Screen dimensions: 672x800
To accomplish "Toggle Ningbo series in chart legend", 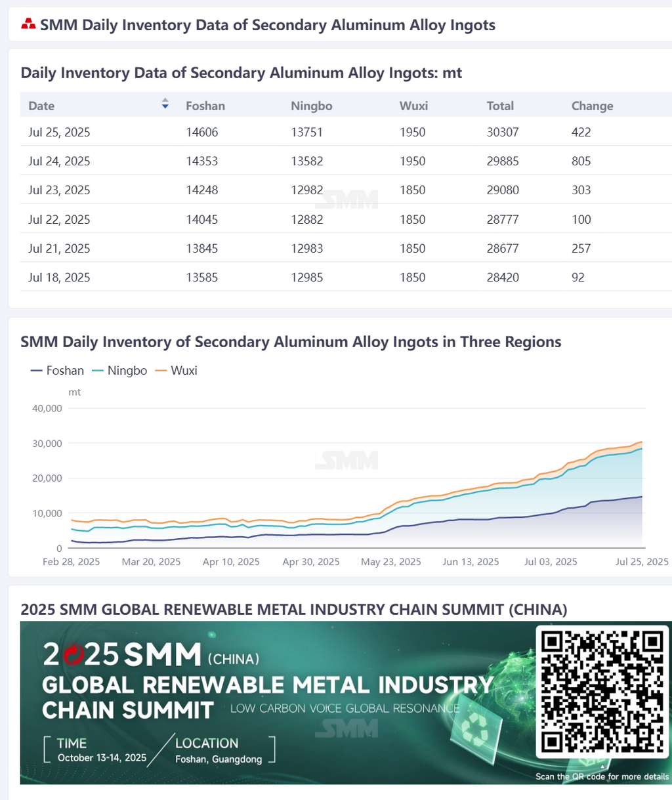I will (x=119, y=370).
